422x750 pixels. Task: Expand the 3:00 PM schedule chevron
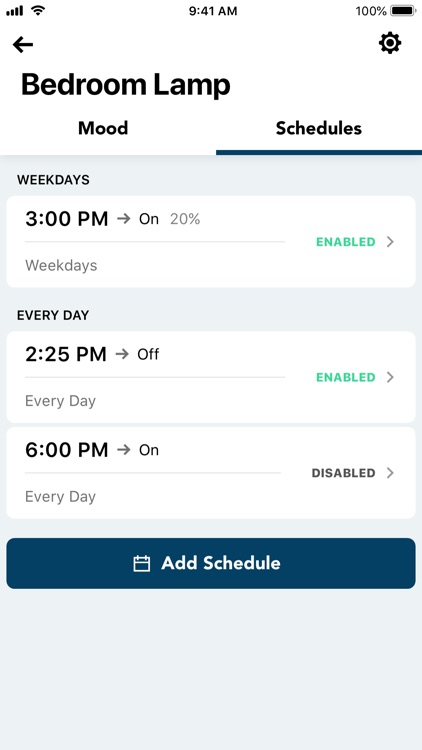point(390,242)
